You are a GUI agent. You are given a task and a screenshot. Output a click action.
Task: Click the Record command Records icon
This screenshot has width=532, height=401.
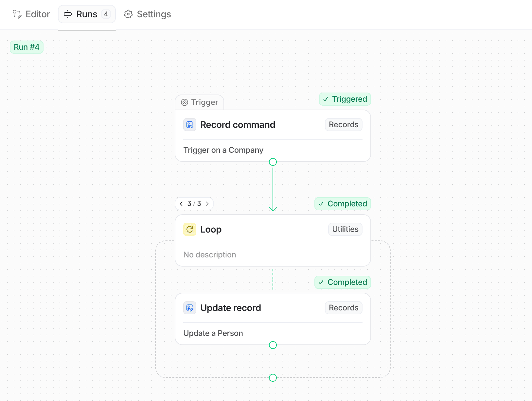pos(189,125)
